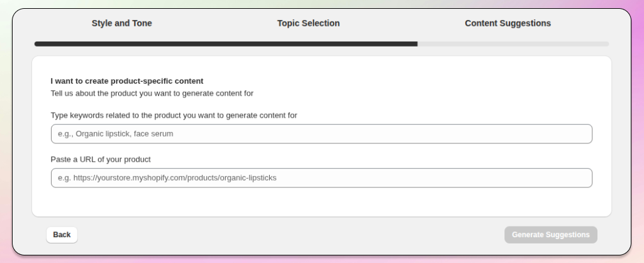Click the 'Organic lipstick, face serum' placeholder text
Screen dimensions: 644x263
(115, 134)
